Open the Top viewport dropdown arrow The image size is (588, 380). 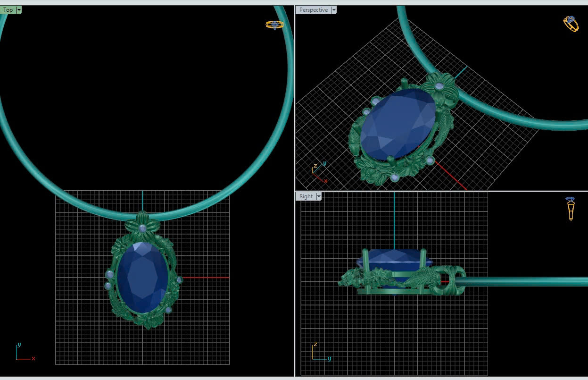click(x=19, y=10)
